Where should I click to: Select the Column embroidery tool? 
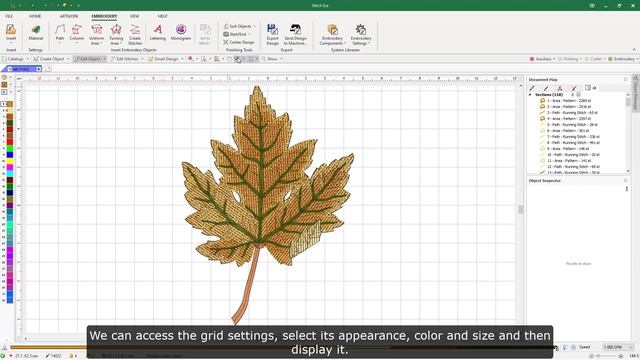(76, 33)
